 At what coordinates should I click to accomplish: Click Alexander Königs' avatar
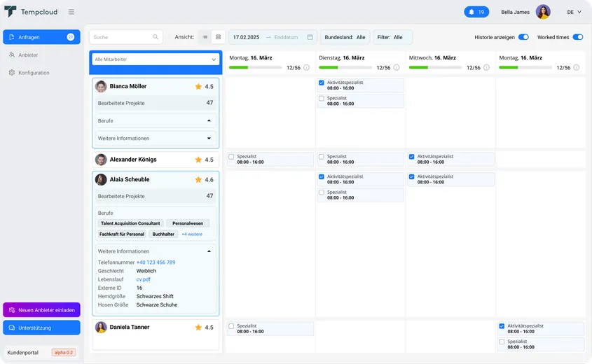101,160
